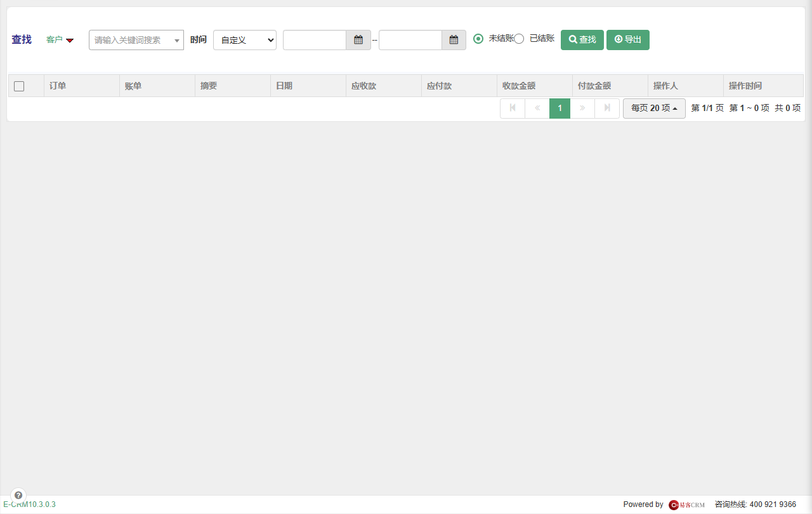Viewport: 812px width, 514px height.
Task: Expand the 客户 search type dropdown
Action: click(x=60, y=40)
